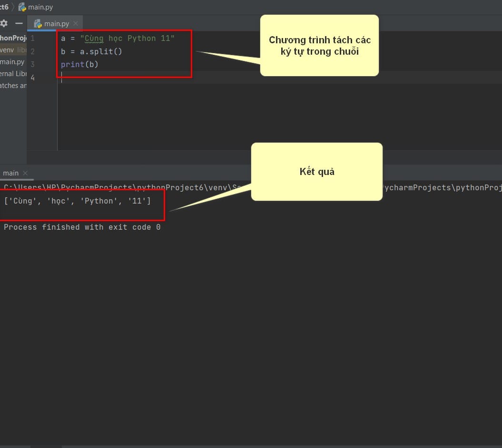This screenshot has height=448, width=502.
Task: Click main.py in the breadcrumb path
Action: coord(40,7)
